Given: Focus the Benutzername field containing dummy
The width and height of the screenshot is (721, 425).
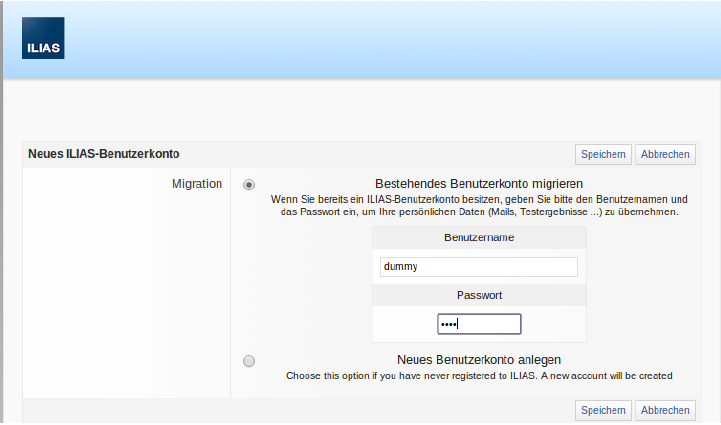Looking at the screenshot, I should coord(479,267).
